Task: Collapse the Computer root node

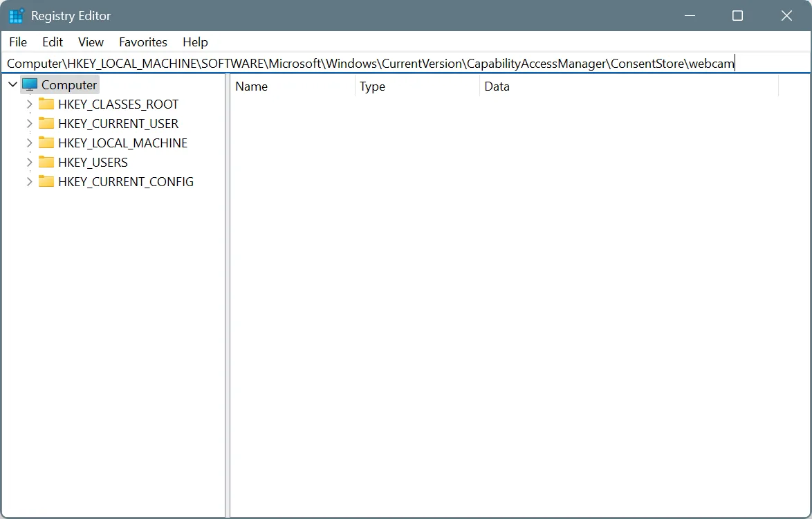Action: click(x=13, y=84)
